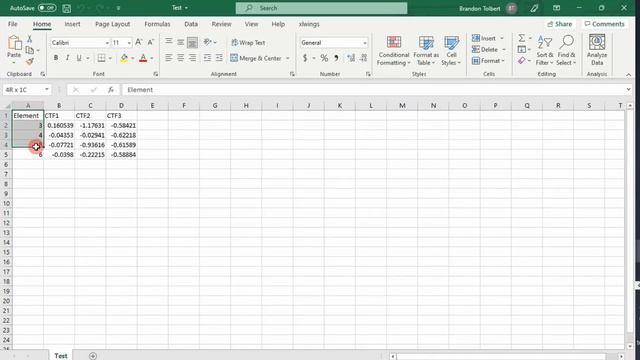
Task: Open Sort & Filter menu
Action: click(x=545, y=51)
